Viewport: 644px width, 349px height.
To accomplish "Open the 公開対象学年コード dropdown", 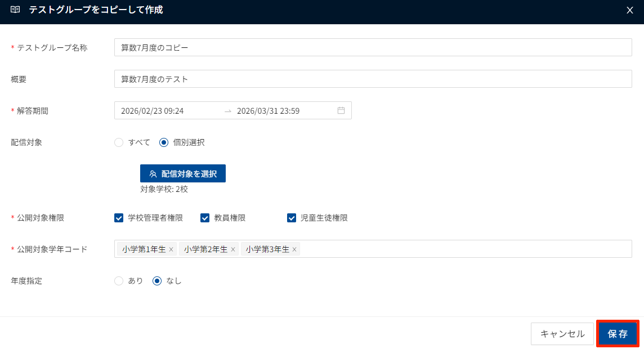I will point(462,249).
